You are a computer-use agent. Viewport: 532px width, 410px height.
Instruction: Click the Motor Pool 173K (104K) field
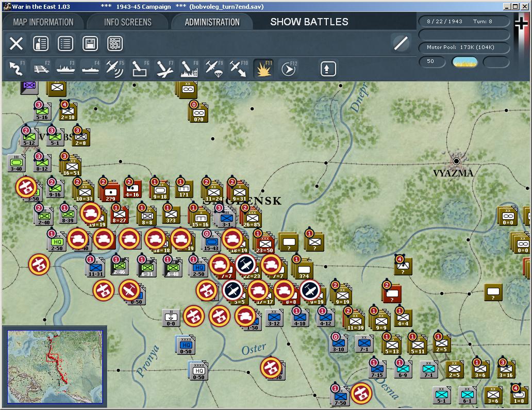pyautogui.click(x=464, y=47)
